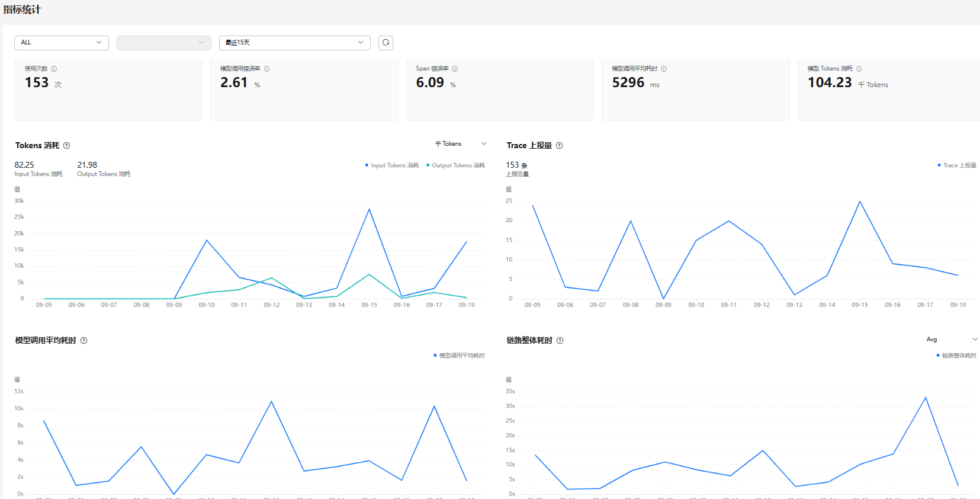The width and height of the screenshot is (980, 499).
Task: Click info icon on 模型调用平均耗时 stat card
Action: coord(664,69)
